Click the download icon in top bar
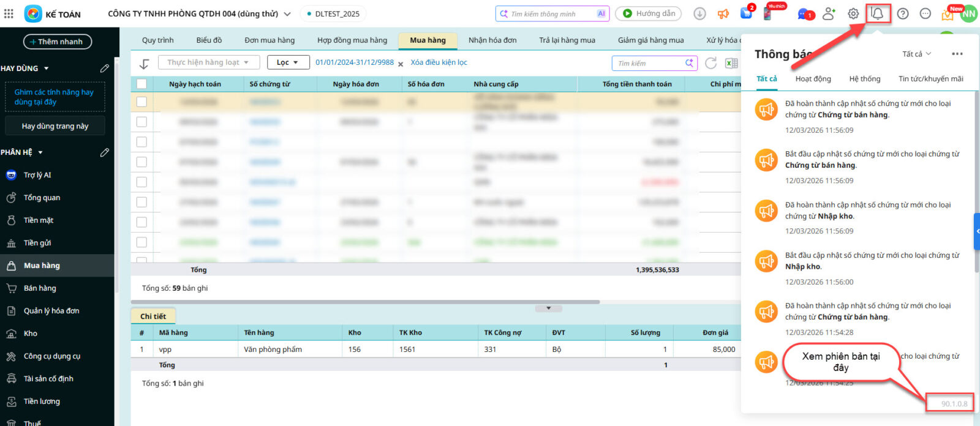Viewport: 980px width, 426px height. point(699,13)
